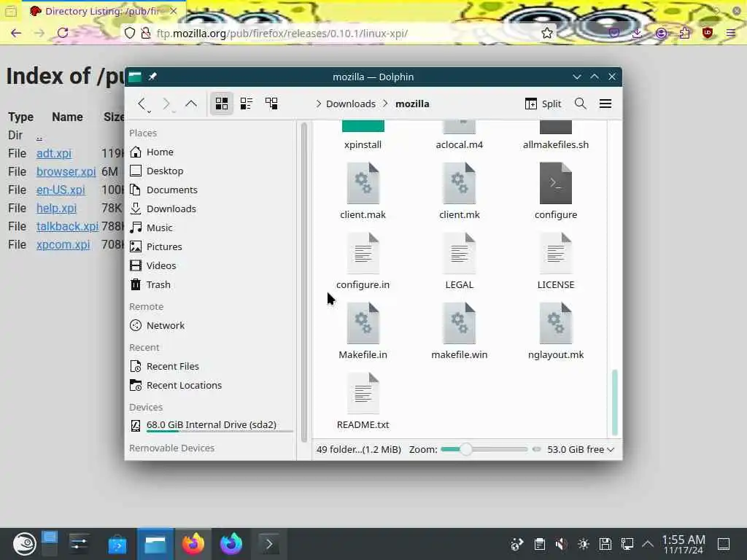Open adt.xpi link in Firefox listing
Viewport: 747px width, 560px height.
54,153
